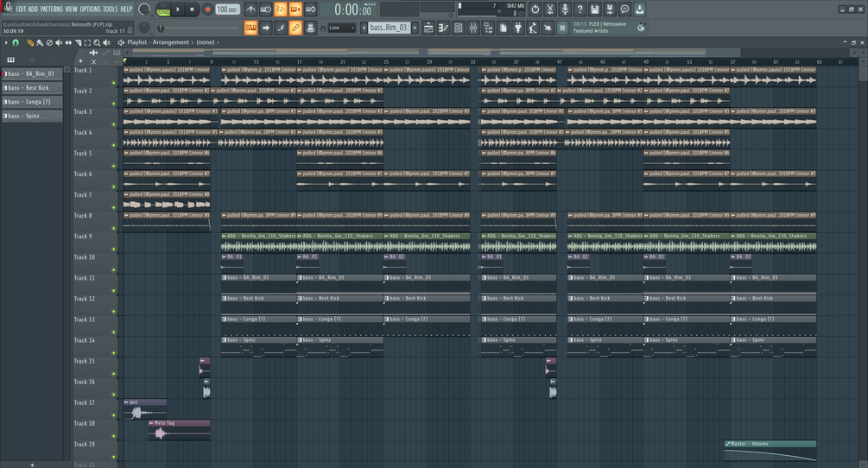The image size is (868, 468).
Task: Click the arrow left of pattern selector
Action: point(364,28)
